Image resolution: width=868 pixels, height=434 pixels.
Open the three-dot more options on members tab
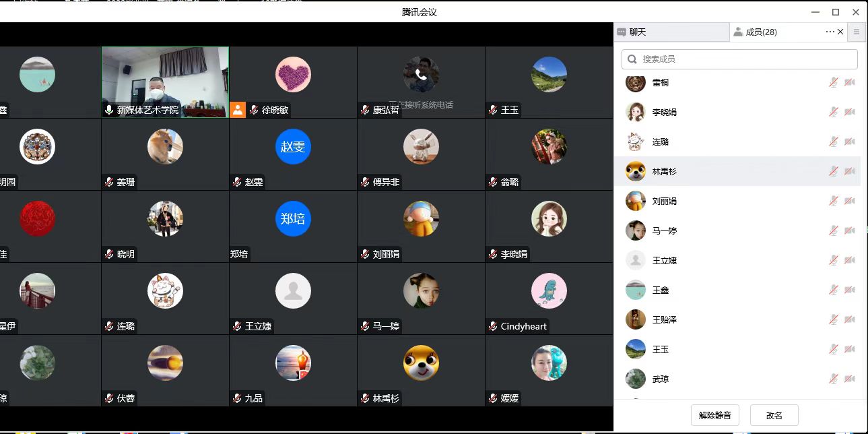coord(830,32)
